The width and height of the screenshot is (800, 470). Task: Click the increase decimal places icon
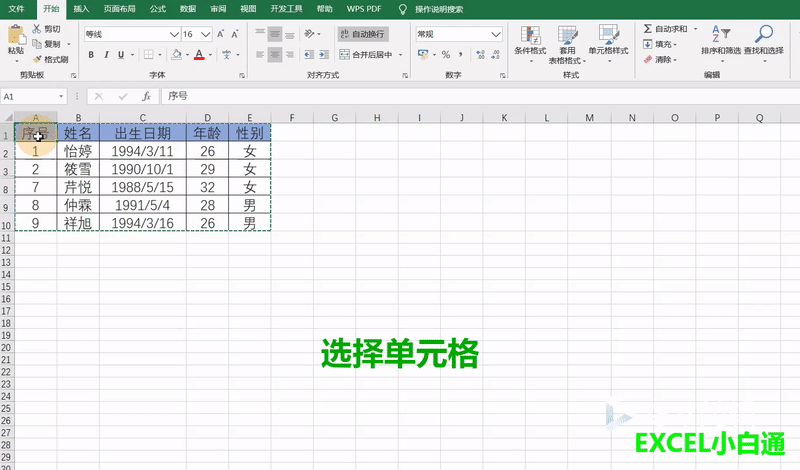point(480,55)
